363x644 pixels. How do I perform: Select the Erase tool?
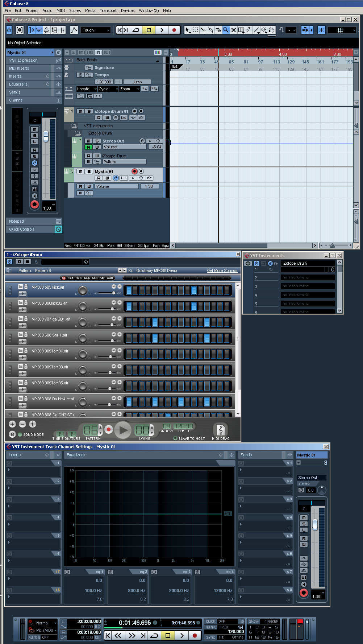click(x=218, y=30)
